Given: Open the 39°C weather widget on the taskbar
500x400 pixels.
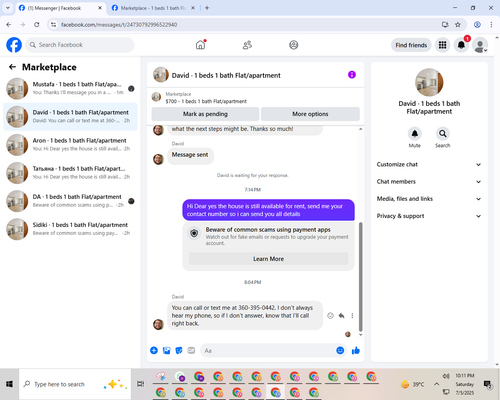Looking at the screenshot, I should pos(412,384).
